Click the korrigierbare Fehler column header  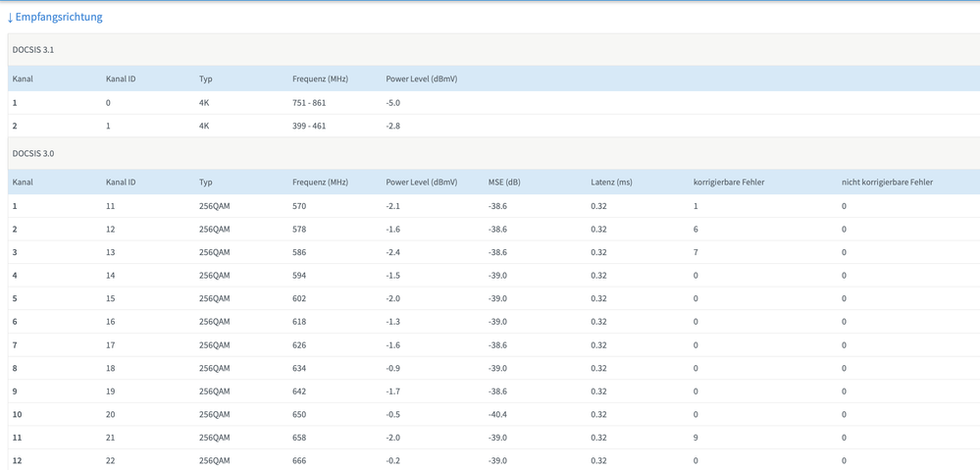(x=730, y=183)
